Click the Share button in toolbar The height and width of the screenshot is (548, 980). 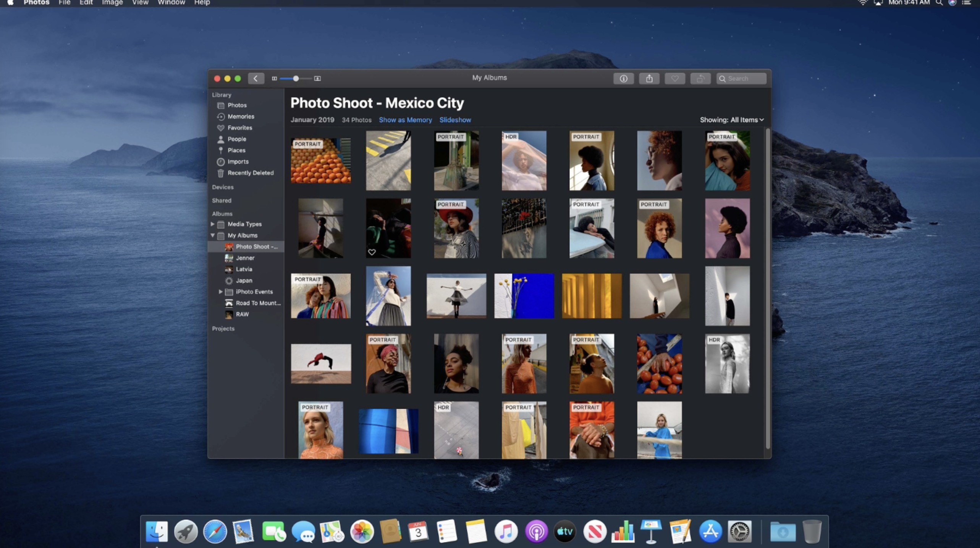tap(649, 79)
